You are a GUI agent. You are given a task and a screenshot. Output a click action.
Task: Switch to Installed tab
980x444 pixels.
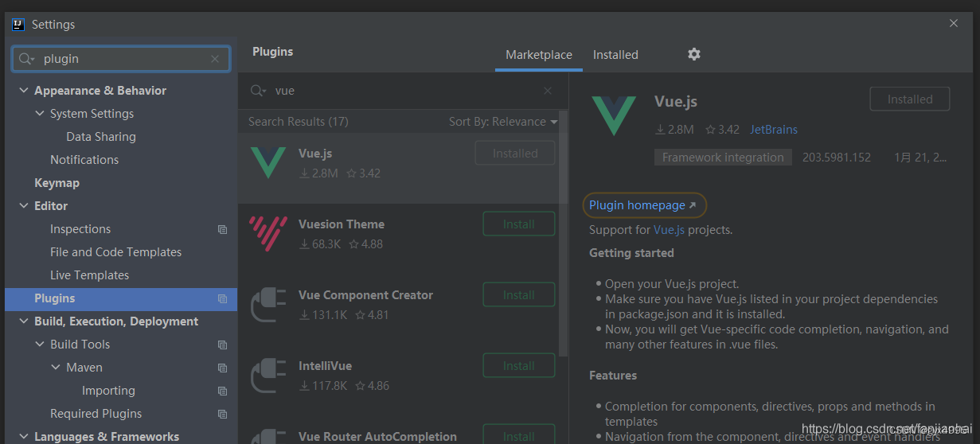[x=615, y=55]
